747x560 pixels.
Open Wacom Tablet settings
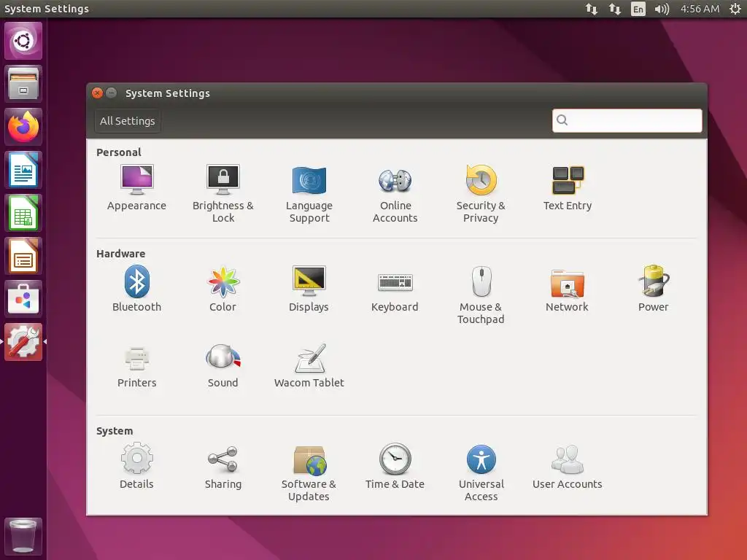tap(309, 366)
